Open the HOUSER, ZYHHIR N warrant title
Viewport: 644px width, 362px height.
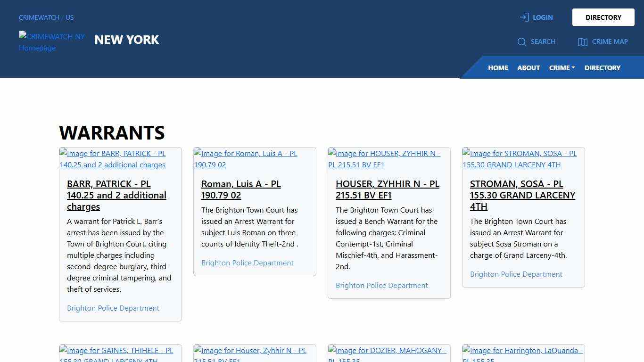387,189
